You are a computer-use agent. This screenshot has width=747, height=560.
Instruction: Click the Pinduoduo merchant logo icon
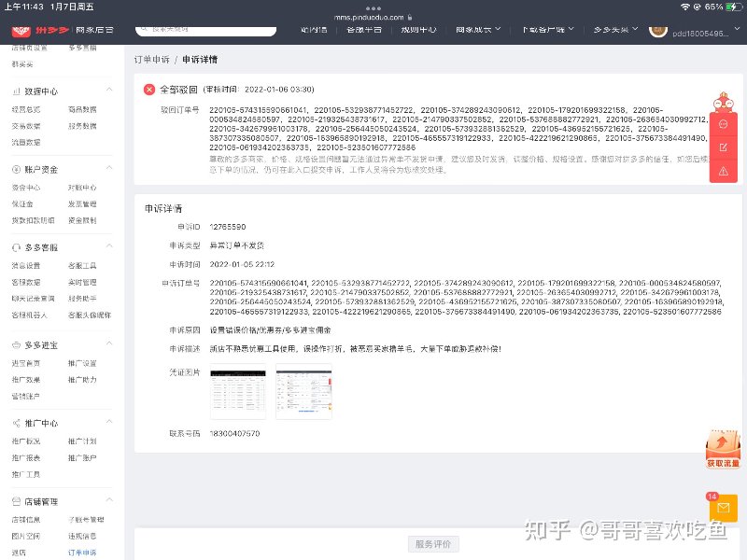tap(21, 31)
